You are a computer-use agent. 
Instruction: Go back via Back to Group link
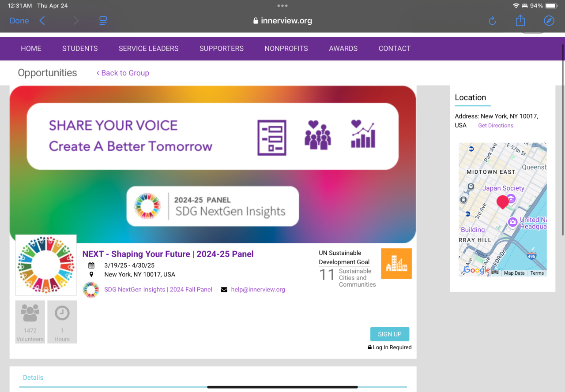click(x=123, y=73)
